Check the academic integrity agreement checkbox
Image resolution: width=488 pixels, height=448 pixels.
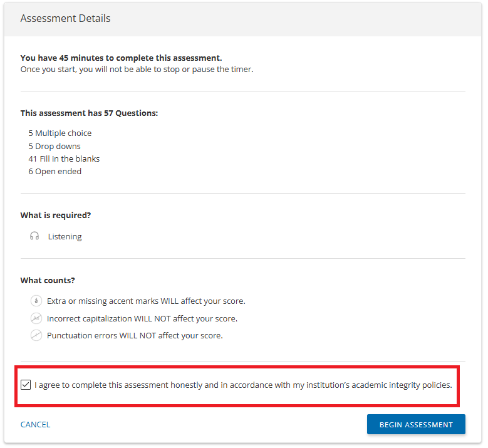pos(26,385)
